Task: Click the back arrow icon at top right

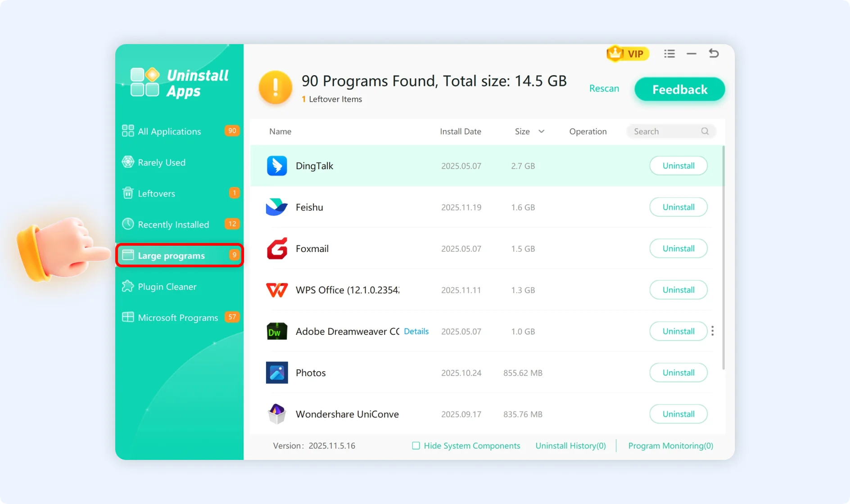Action: (x=714, y=54)
